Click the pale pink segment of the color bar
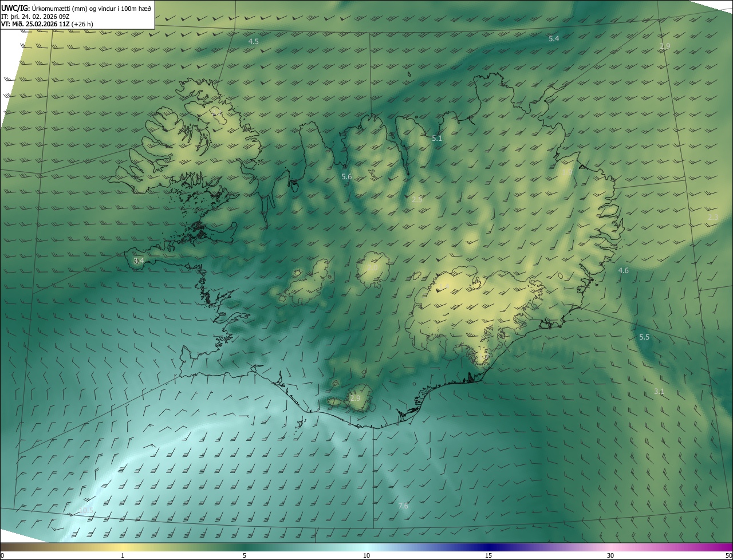This screenshot has width=733, height=560. pyautogui.click(x=610, y=547)
